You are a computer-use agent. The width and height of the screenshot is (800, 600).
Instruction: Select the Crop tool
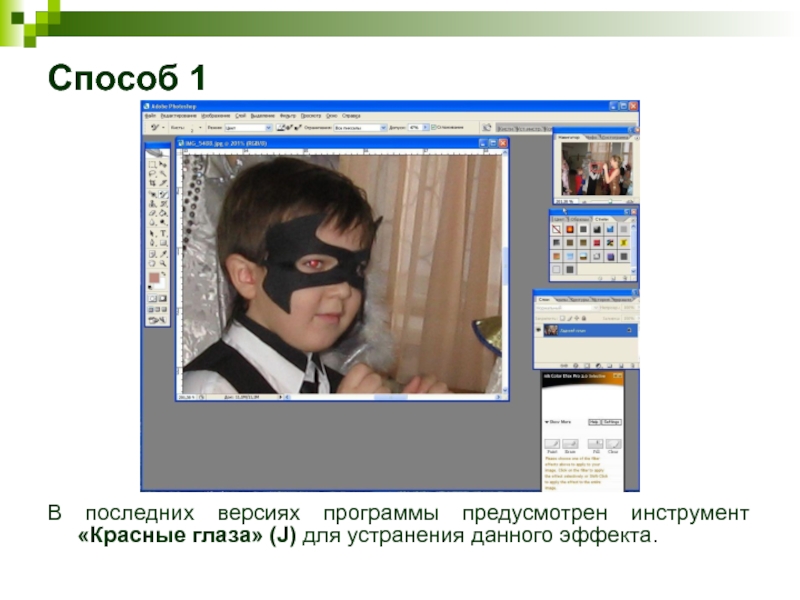pos(152,183)
